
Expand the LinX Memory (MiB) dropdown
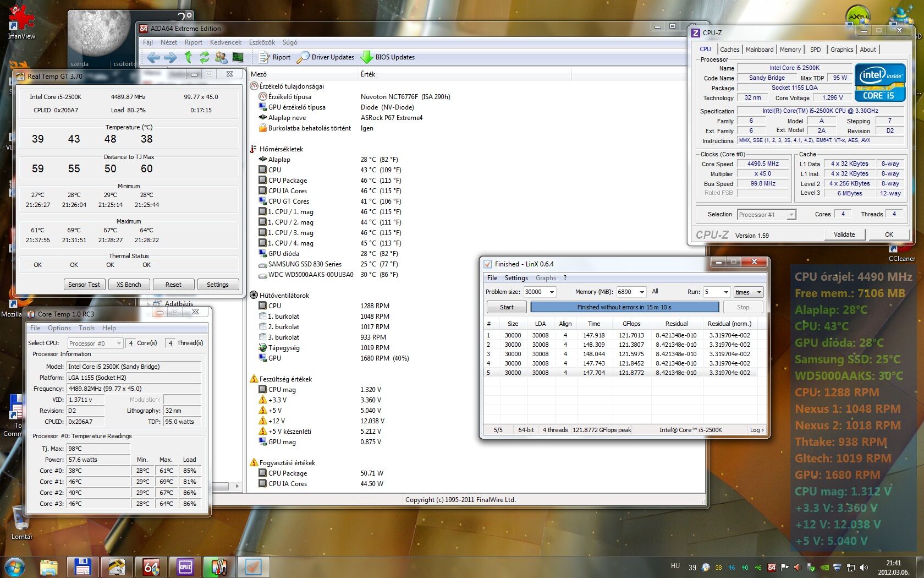point(641,292)
